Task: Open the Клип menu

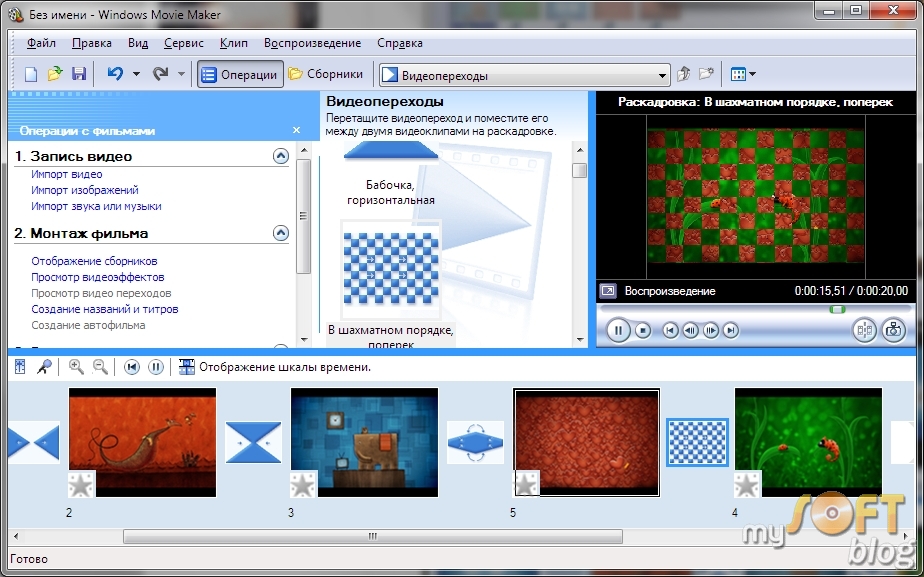Action: coord(233,43)
